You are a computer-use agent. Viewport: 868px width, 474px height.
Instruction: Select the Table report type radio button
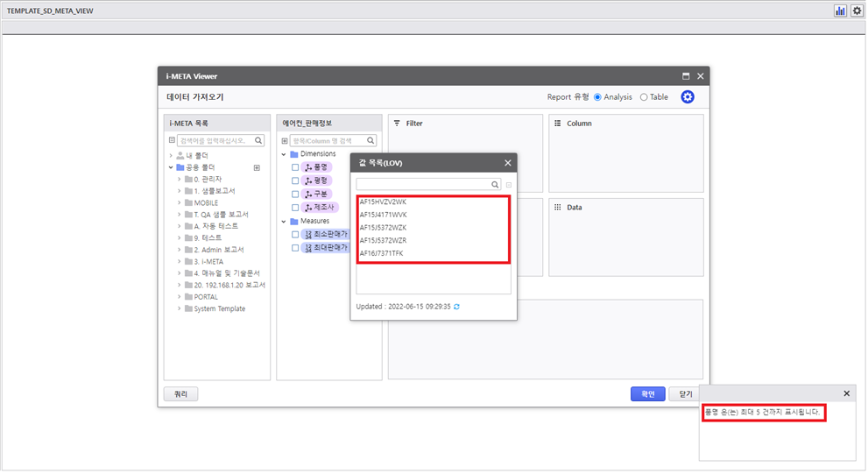pos(644,97)
